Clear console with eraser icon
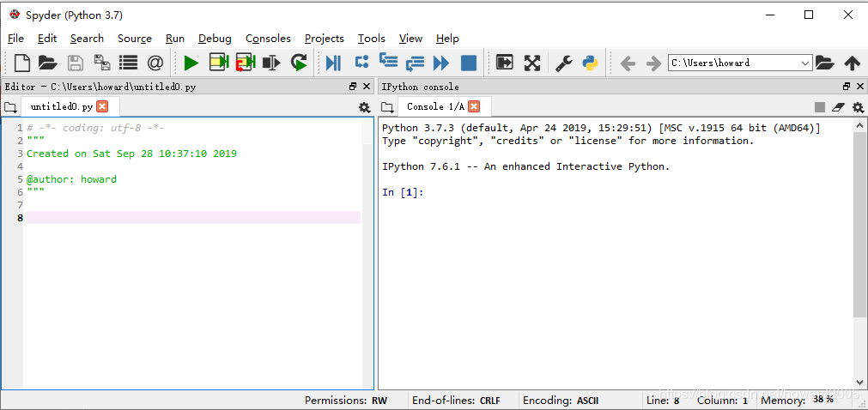The height and width of the screenshot is (410, 868). point(838,107)
